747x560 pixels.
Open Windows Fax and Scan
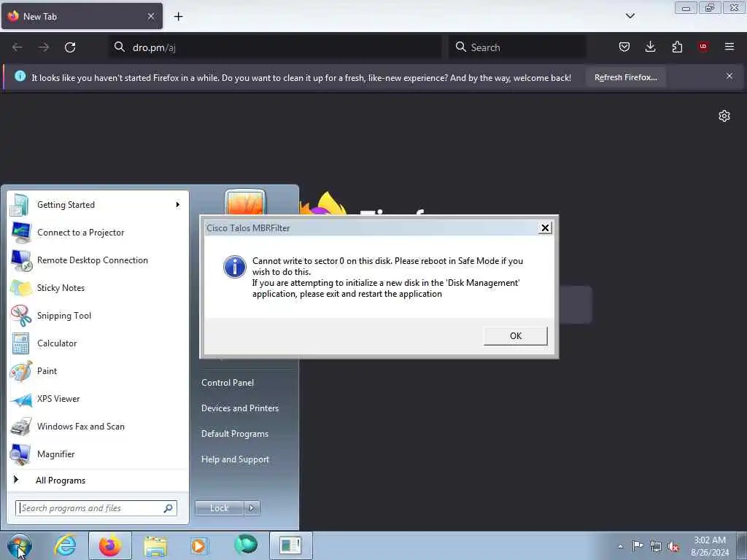[x=98, y=426]
